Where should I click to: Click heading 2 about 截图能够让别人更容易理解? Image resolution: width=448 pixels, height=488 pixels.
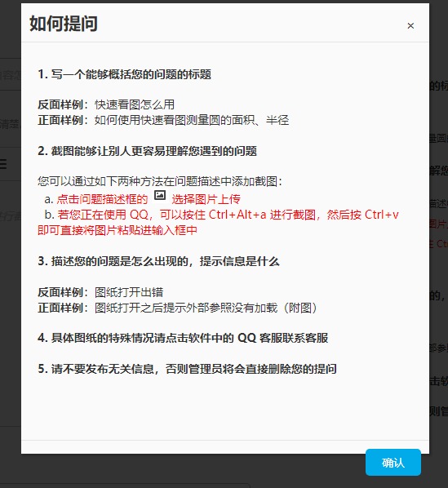click(147, 151)
